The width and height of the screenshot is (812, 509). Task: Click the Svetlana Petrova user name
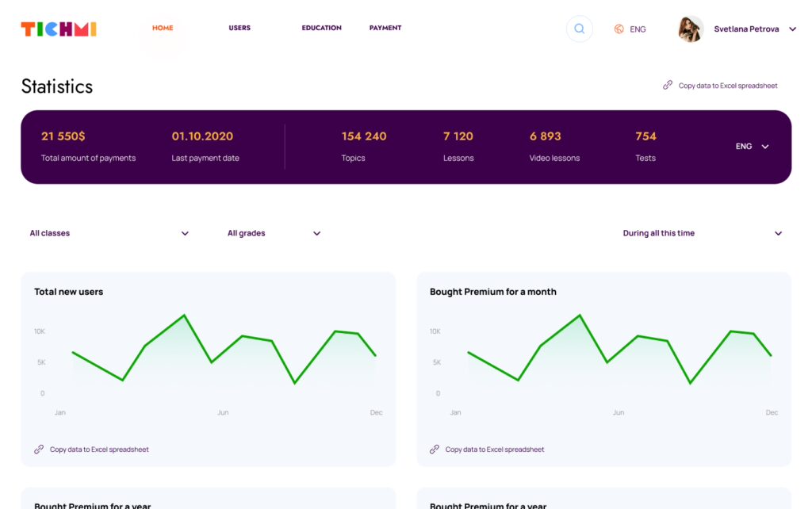[x=746, y=29]
